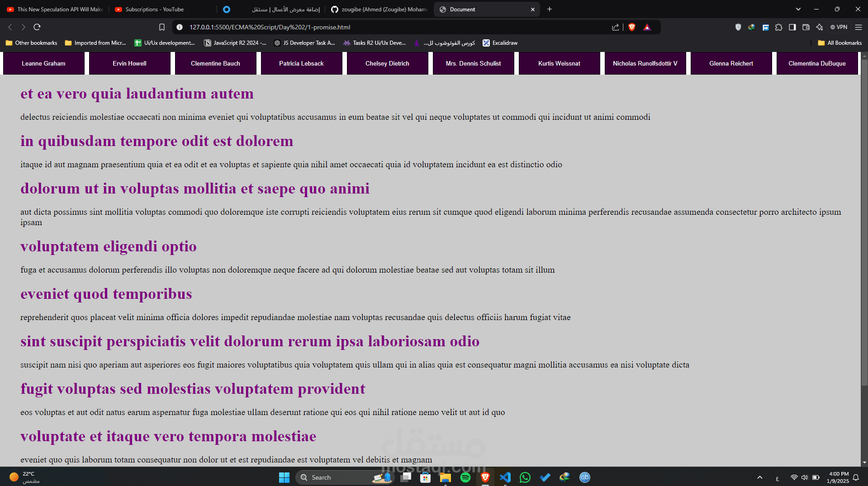The width and height of the screenshot is (868, 486).
Task: Share this page via the share icon
Action: click(x=616, y=27)
